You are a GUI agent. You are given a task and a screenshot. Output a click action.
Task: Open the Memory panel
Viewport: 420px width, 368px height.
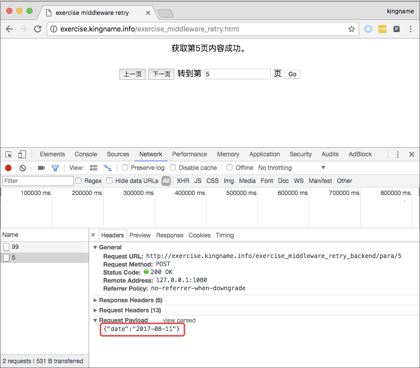[x=228, y=154]
